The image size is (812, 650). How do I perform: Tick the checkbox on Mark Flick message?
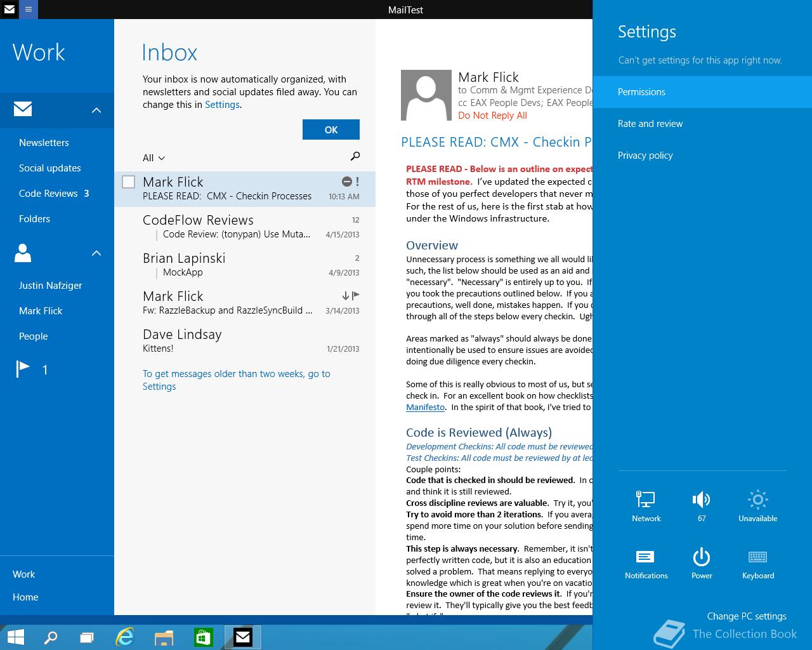click(x=128, y=182)
